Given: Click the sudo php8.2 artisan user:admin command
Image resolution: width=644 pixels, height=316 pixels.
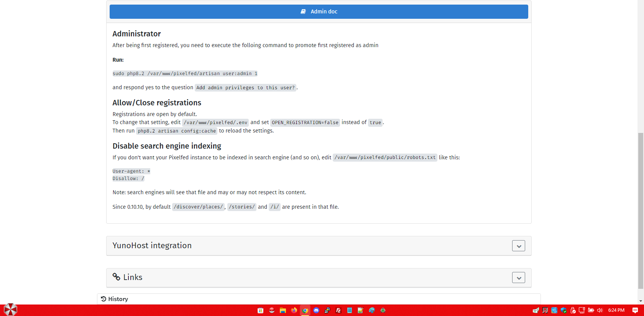Looking at the screenshot, I should click(185, 74).
